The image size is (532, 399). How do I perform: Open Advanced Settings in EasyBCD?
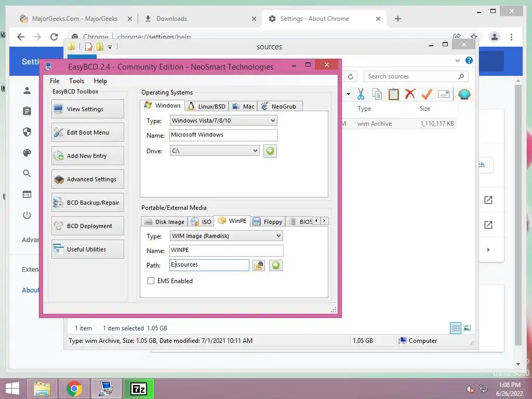click(x=87, y=179)
